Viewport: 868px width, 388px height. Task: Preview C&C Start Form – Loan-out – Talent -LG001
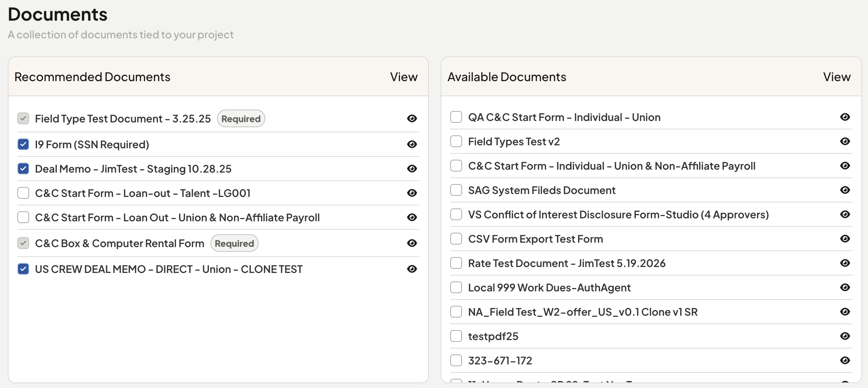(412, 193)
